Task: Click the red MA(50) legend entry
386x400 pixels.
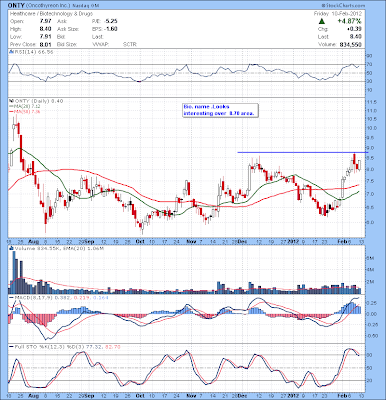Action: tap(24, 112)
